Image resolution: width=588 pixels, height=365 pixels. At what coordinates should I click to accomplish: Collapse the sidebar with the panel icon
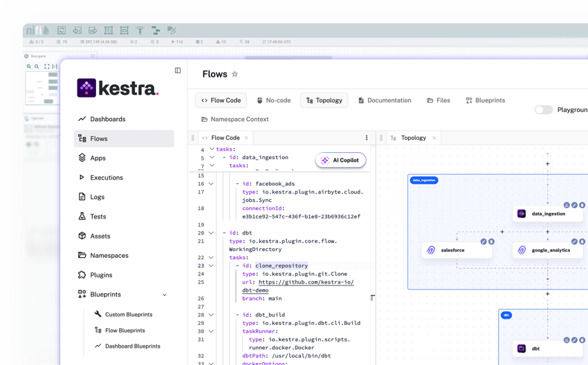click(x=178, y=71)
